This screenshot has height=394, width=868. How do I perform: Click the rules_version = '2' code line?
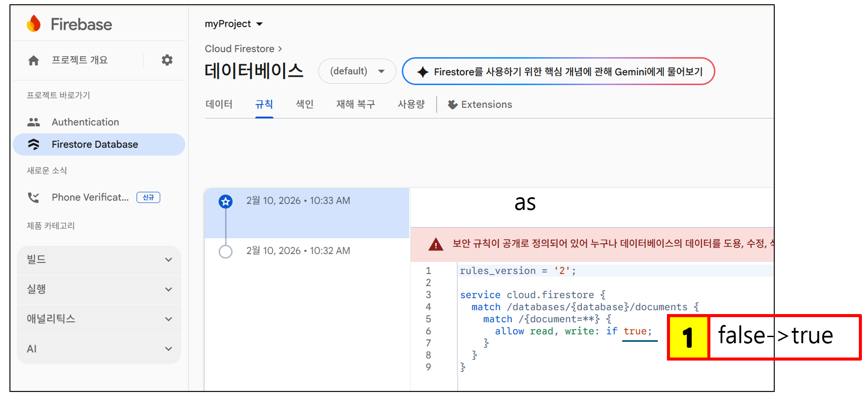[518, 271]
